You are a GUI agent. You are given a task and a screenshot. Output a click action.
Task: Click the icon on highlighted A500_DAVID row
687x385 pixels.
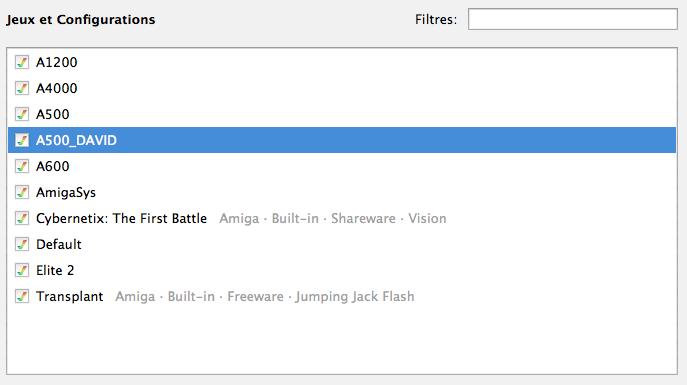22,140
